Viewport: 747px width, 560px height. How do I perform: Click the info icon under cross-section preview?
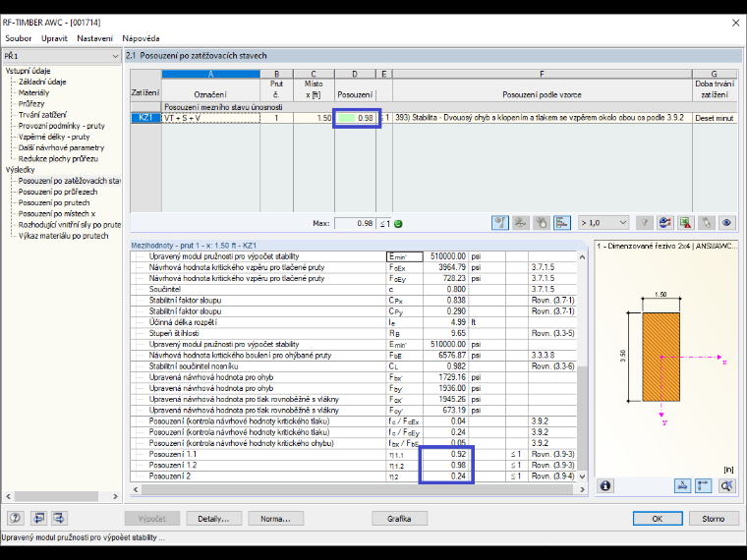[x=605, y=485]
